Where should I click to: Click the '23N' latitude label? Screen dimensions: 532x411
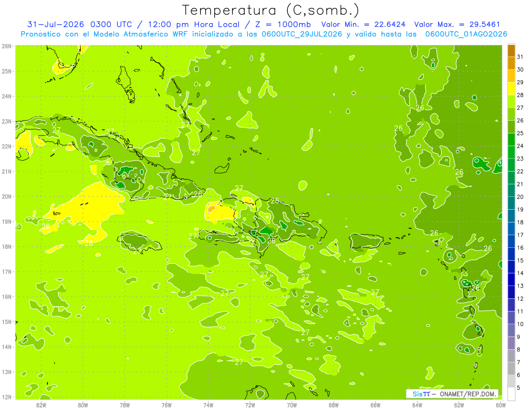7,121
